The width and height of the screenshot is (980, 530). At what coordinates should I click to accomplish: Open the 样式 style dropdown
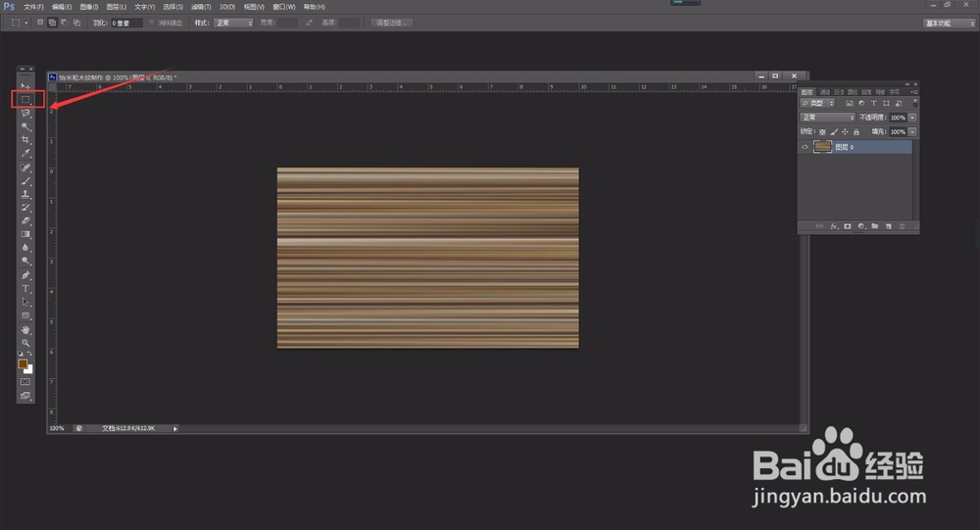click(x=234, y=24)
